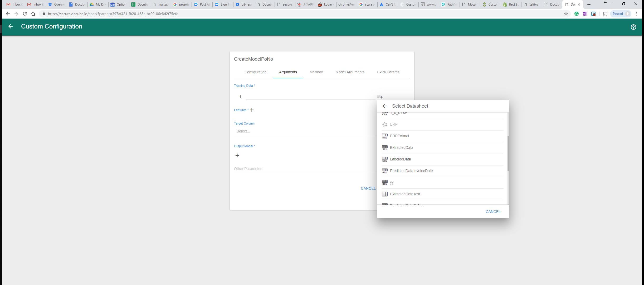Click the add-to-list icon beside Training Data
Image resolution: width=644 pixels, height=285 pixels.
(x=380, y=97)
